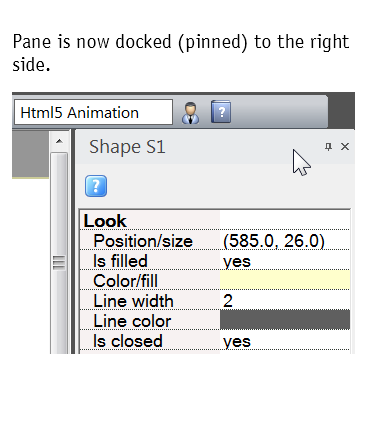Click the scrollbar up arrow
Image resolution: width=366 pixels, height=422 pixels.
[x=59, y=141]
